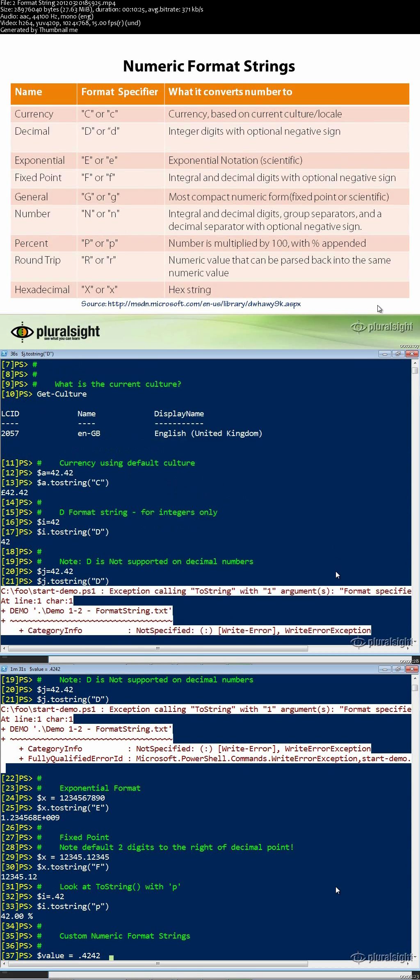
Task: Click the '$i.tostring("D")' command line
Action: coord(55,532)
